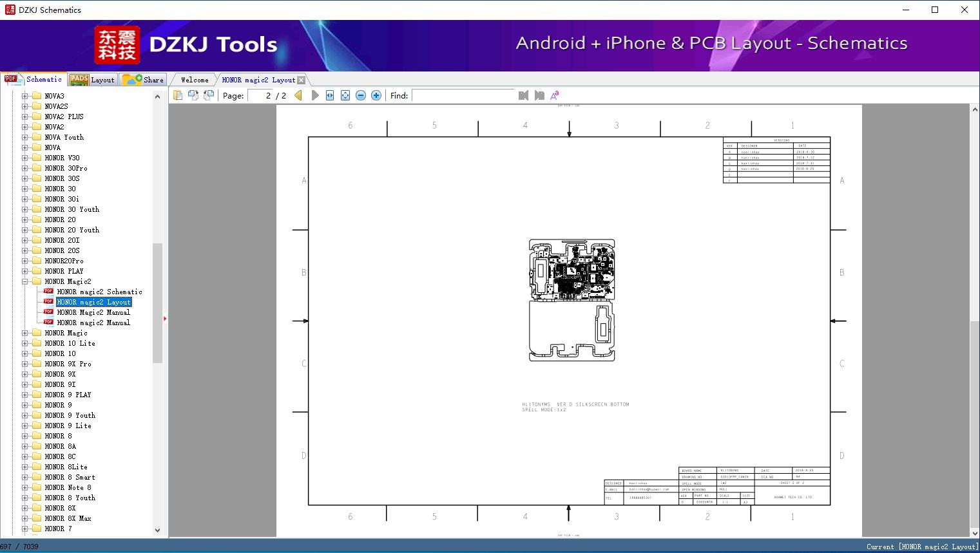Click the copy pages toolbar icon
This screenshot has width=980, height=553.
177,95
